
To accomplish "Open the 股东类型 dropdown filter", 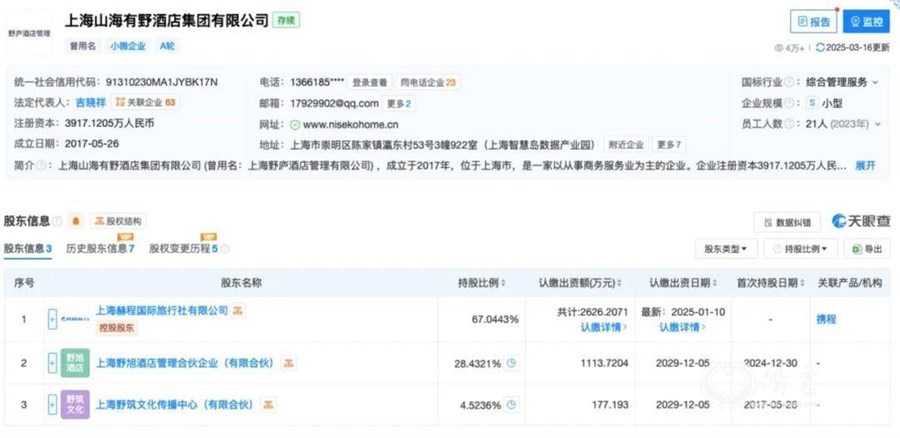I will 726,249.
